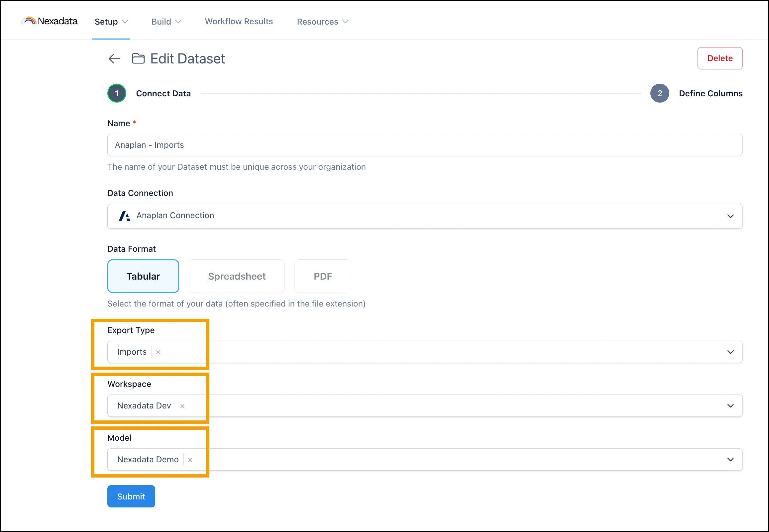The image size is (769, 532).
Task: Click the Anaplan Connection text in dropdown
Action: [x=175, y=215]
